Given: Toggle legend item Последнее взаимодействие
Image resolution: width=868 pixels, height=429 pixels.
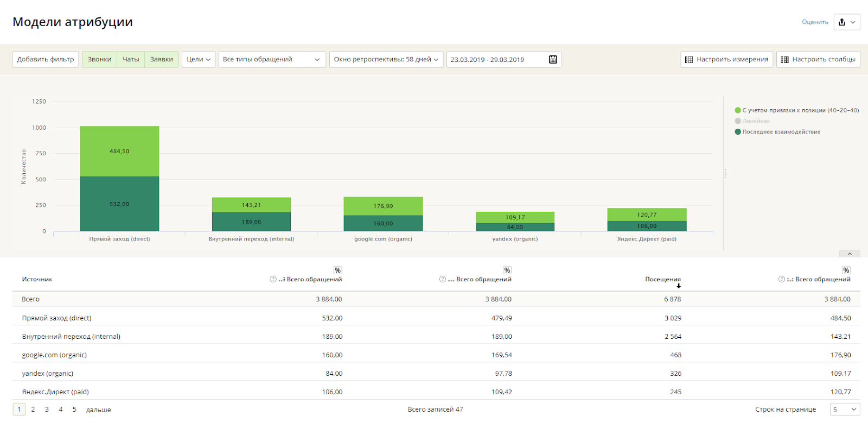Looking at the screenshot, I should point(777,132).
